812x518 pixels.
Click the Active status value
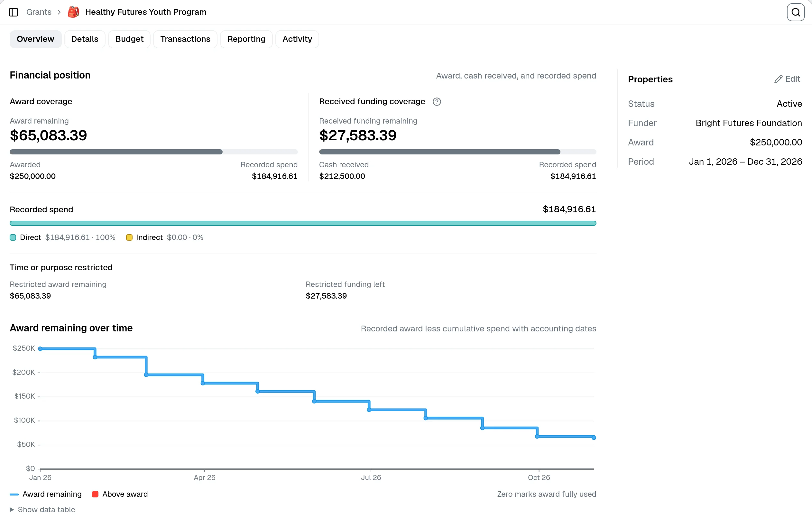pyautogui.click(x=789, y=104)
